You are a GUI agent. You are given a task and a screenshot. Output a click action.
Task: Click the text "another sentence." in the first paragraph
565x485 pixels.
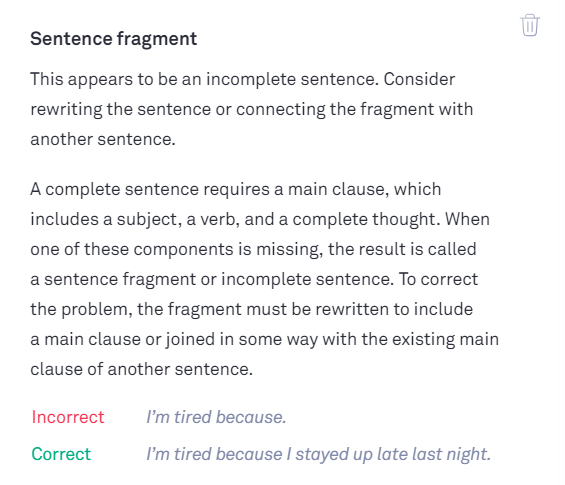[x=103, y=139]
